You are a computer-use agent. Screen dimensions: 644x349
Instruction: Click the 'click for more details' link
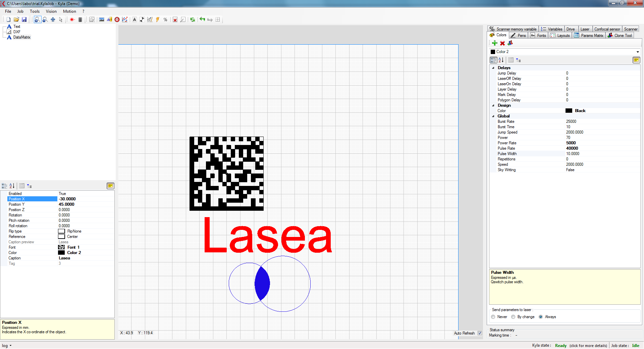(588, 346)
